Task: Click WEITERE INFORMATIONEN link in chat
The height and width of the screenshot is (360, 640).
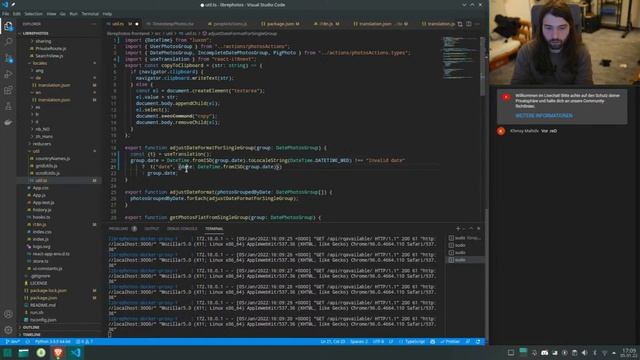Action: point(543,116)
